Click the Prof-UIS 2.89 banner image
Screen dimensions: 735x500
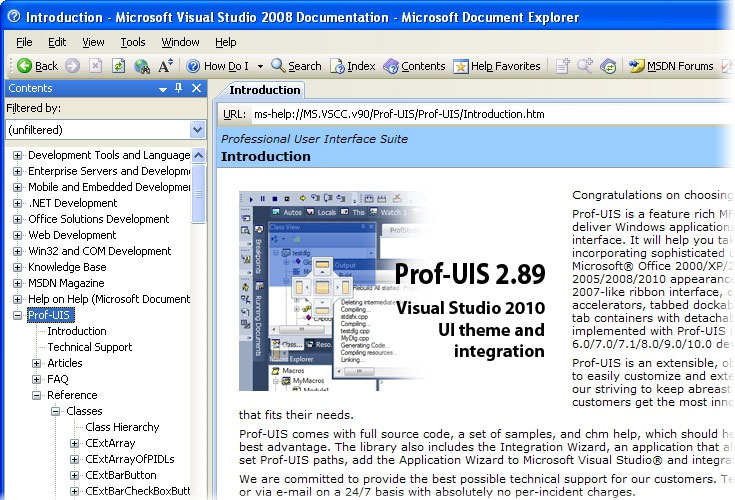point(393,291)
